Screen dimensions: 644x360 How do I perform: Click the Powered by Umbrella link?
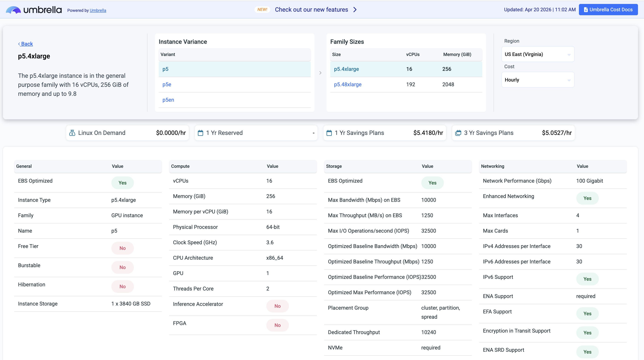(x=98, y=11)
